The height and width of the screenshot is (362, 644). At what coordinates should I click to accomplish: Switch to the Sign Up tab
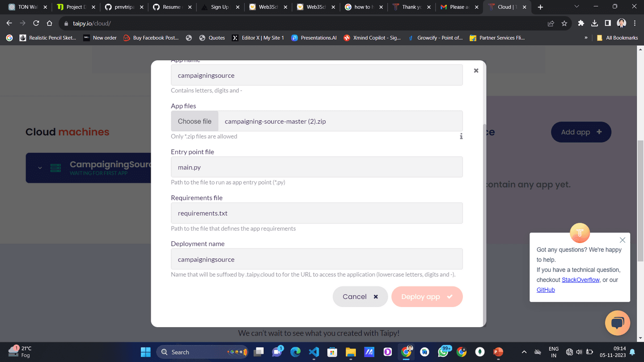(x=221, y=7)
